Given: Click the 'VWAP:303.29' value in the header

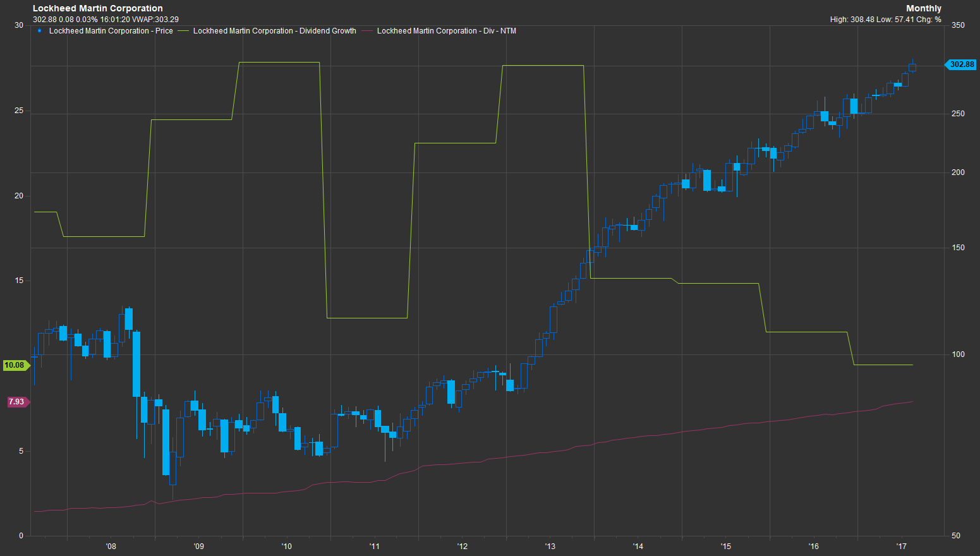Looking at the screenshot, I should tap(155, 20).
